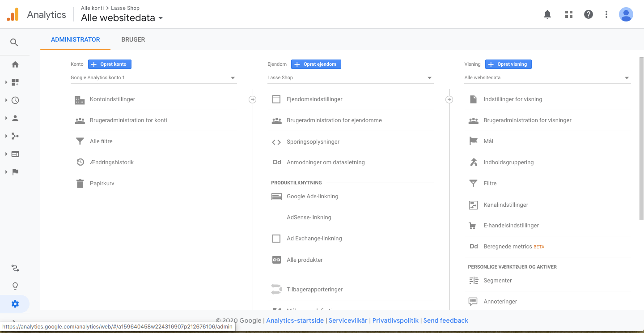Click the Segmenter icon
644x333 pixels.
474,281
